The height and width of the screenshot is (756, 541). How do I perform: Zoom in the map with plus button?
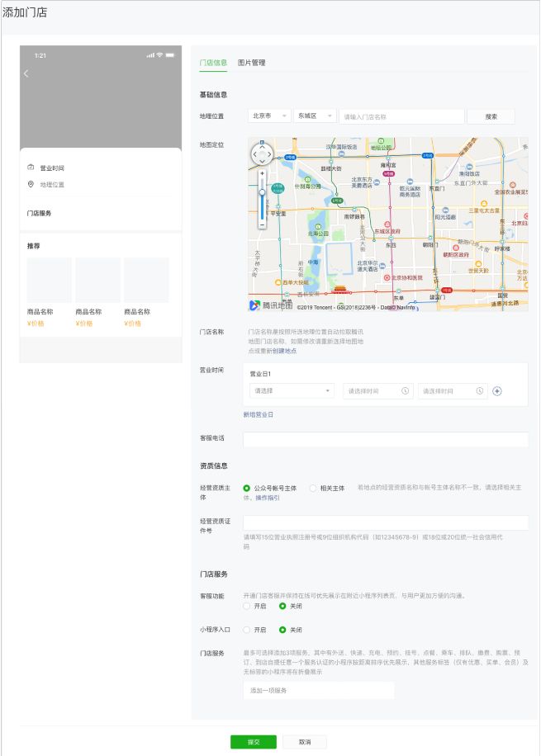pyautogui.click(x=262, y=173)
